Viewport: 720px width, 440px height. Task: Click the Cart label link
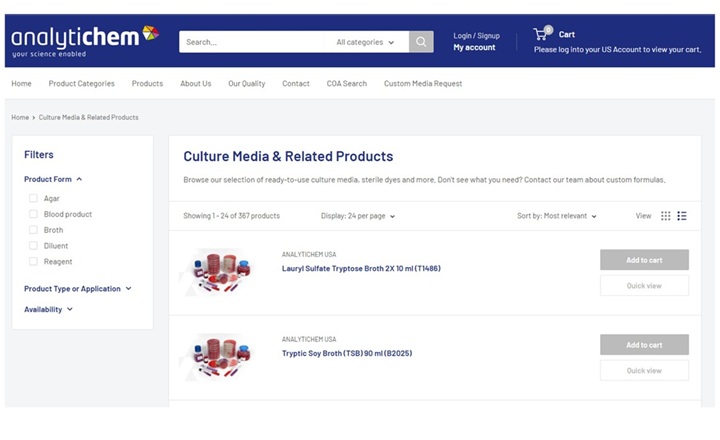[567, 34]
